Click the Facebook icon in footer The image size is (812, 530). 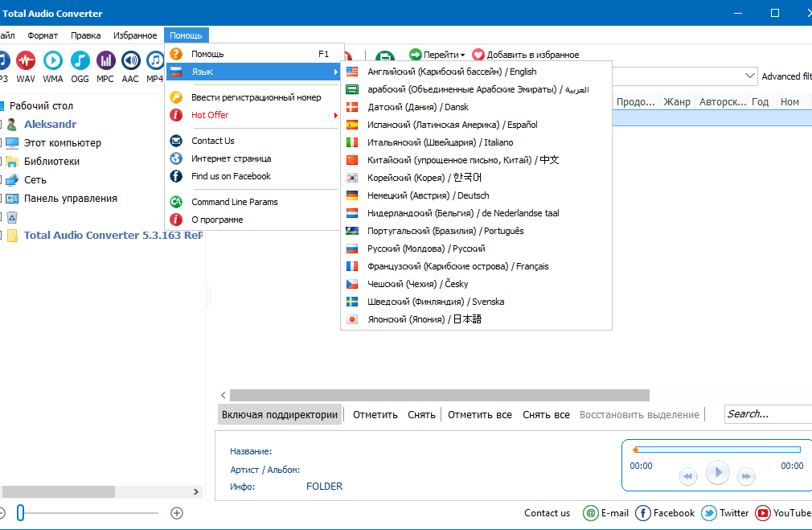pos(642,513)
